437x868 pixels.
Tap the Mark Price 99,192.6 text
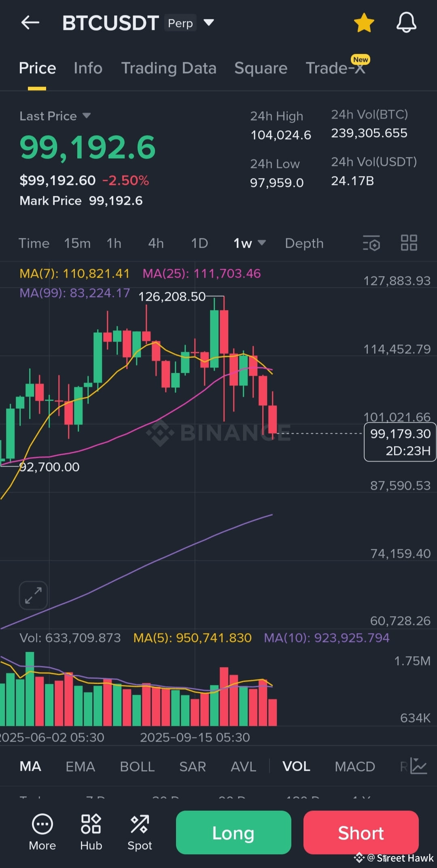pos(81,201)
